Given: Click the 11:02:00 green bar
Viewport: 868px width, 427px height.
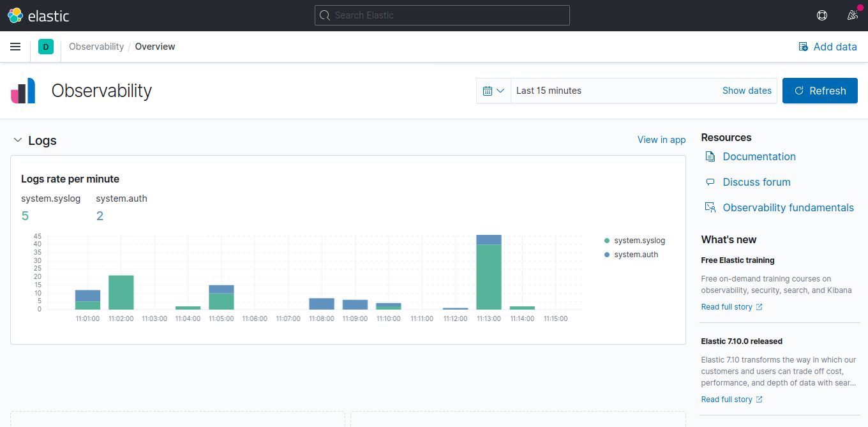Looking at the screenshot, I should (121, 292).
